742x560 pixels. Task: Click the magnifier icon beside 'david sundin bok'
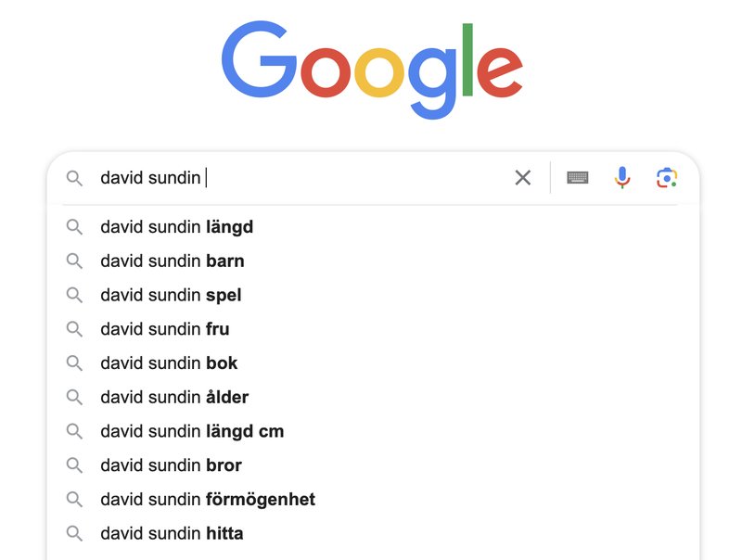tap(74, 363)
